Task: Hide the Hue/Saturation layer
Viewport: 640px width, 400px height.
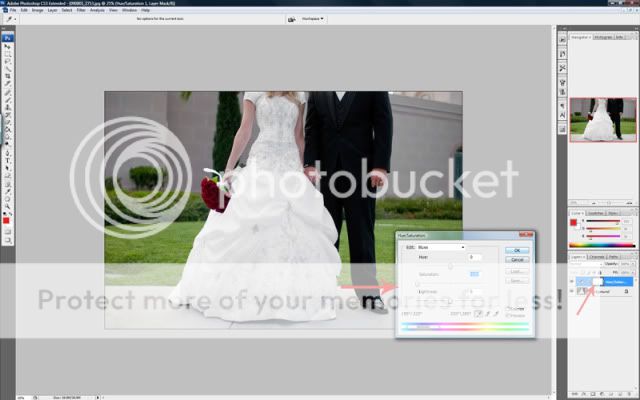Action: point(571,281)
